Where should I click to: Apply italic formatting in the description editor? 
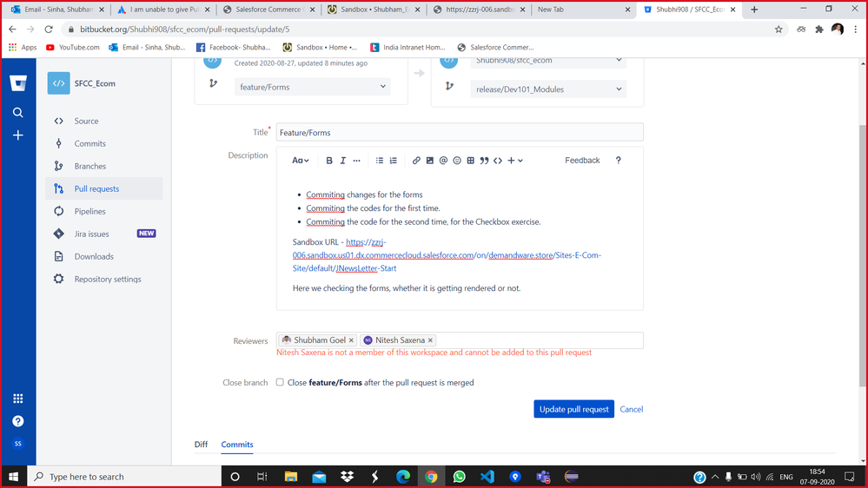pyautogui.click(x=342, y=161)
